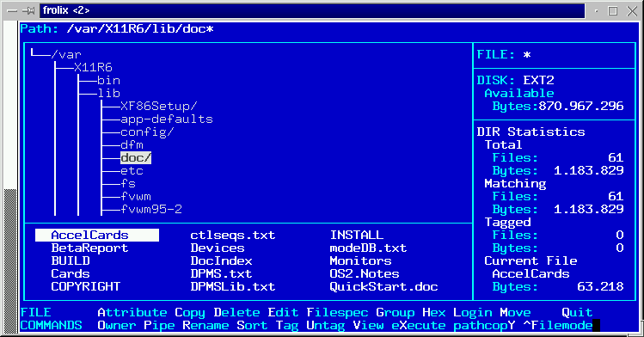This screenshot has height=337, width=644.
Task: Select the AccelCards file
Action: tap(97, 236)
